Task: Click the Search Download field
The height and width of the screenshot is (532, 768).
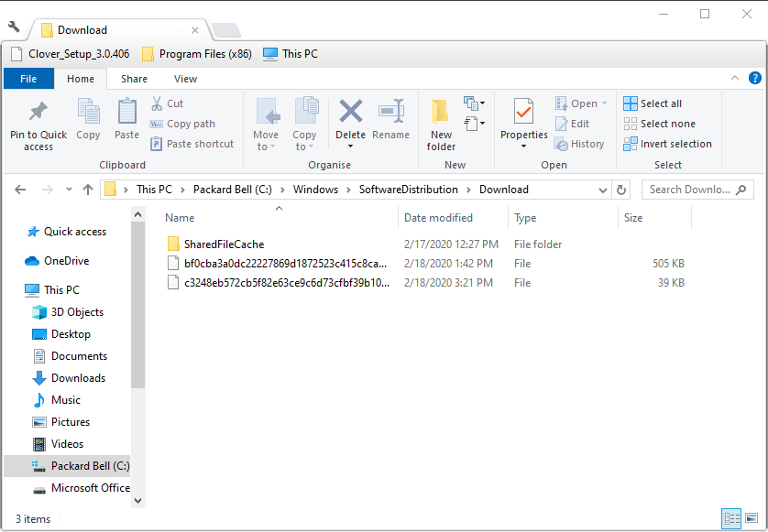Action: coord(697,190)
